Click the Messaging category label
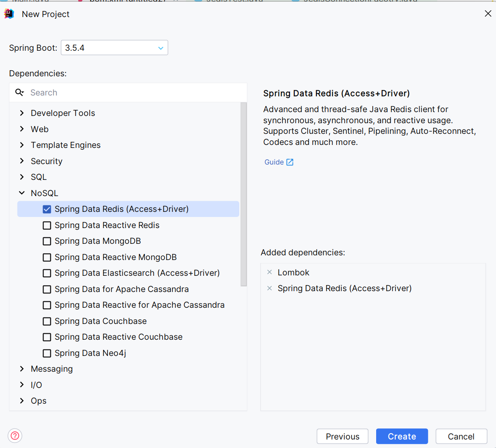The width and height of the screenshot is (496, 448). click(x=52, y=369)
